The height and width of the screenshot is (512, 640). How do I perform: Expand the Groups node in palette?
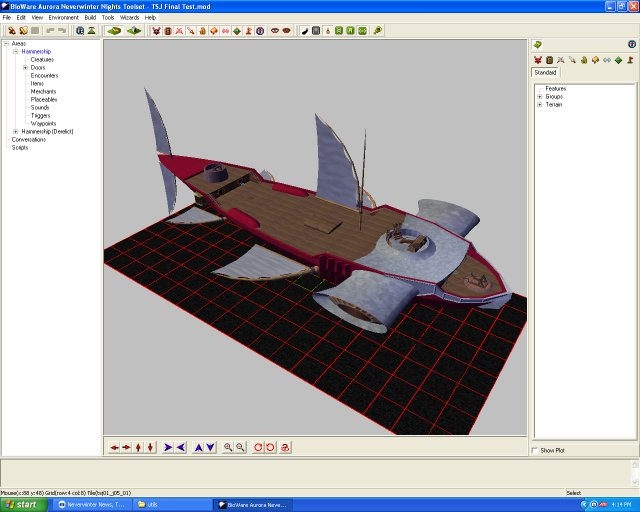pyautogui.click(x=540, y=96)
